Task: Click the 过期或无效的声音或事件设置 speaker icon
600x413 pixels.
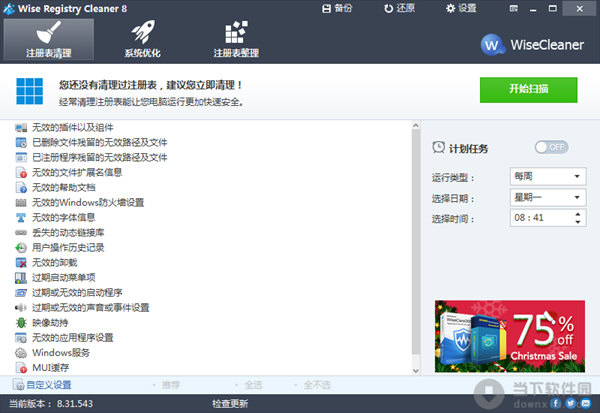Action: (x=21, y=307)
